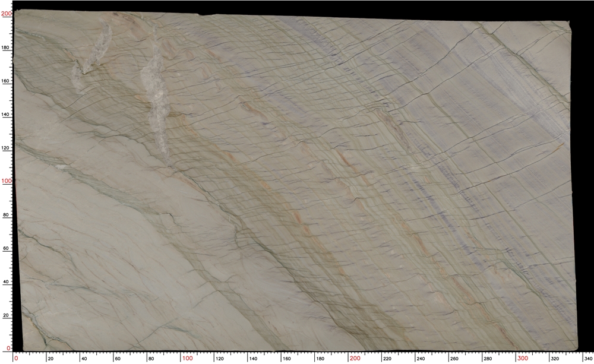This screenshot has height=364, width=594.
Task: Click the 160 mark on vertical ruler
Action: click(x=6, y=81)
